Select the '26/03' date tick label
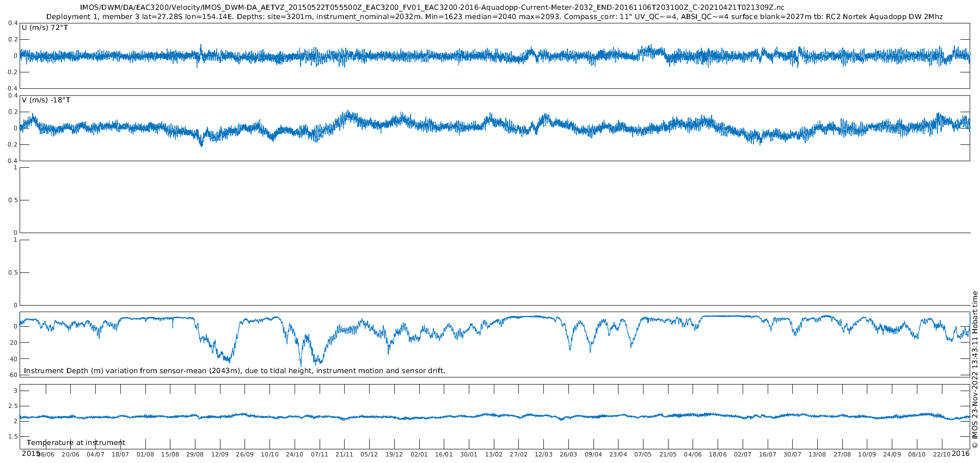Image resolution: width=980 pixels, height=463 pixels. tap(568, 454)
